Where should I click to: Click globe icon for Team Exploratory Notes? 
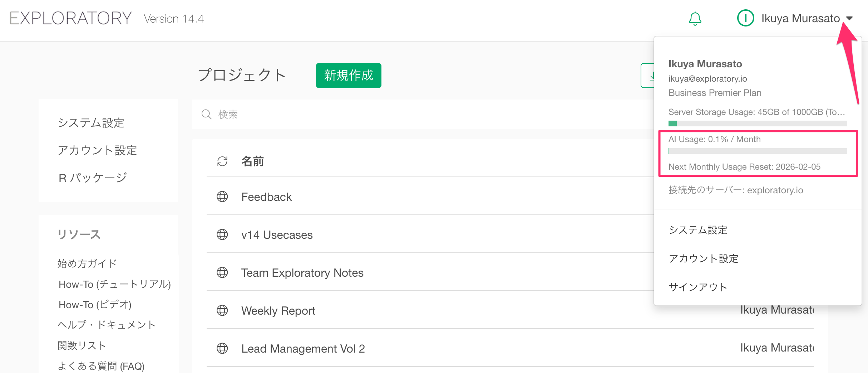(222, 272)
